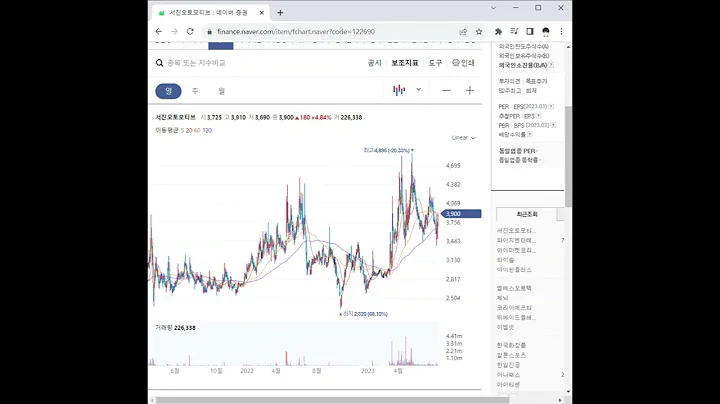Click the vertical page scrollbar thumb
720x404 pixels.
pyautogui.click(x=568, y=156)
